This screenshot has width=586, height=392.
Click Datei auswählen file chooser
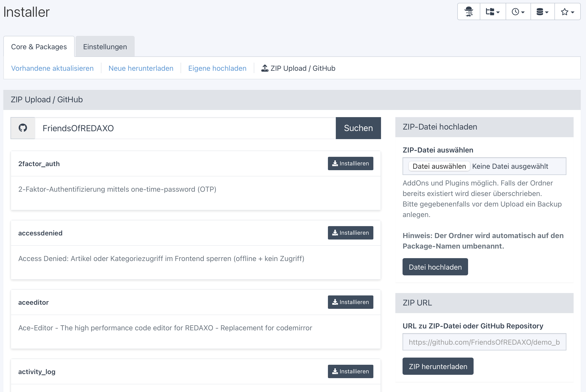tap(439, 166)
